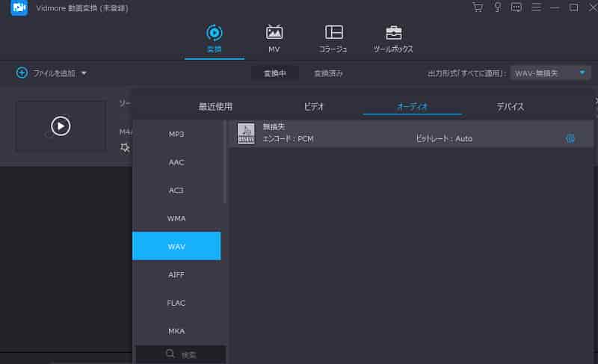The height and width of the screenshot is (364, 598).
Task: Click the star edit icon under thumbnail
Action: (125, 147)
